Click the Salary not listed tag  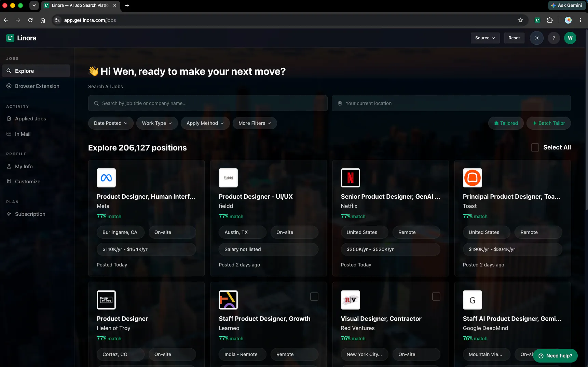click(269, 249)
